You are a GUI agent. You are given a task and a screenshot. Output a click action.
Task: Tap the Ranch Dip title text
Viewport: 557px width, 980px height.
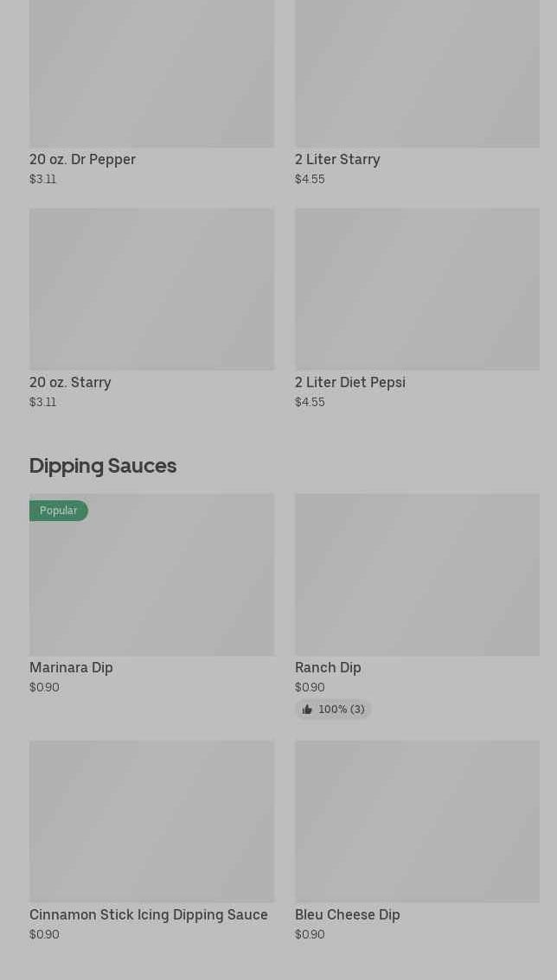(x=328, y=668)
